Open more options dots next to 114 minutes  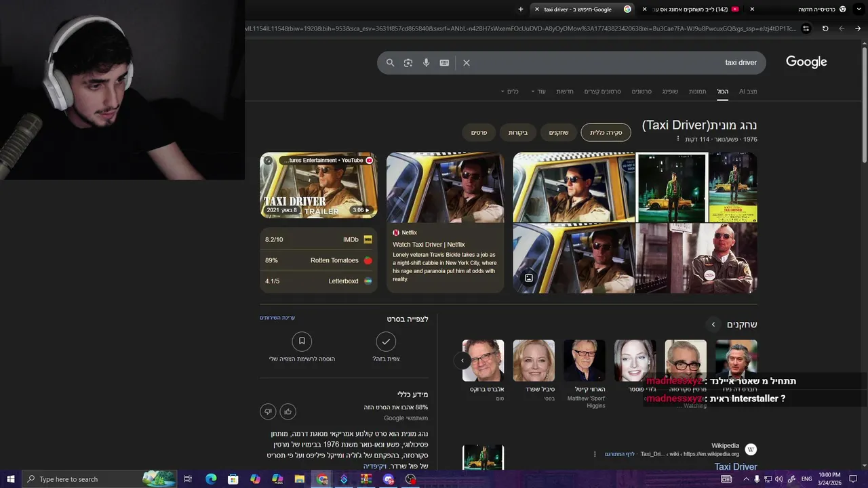[x=677, y=139]
